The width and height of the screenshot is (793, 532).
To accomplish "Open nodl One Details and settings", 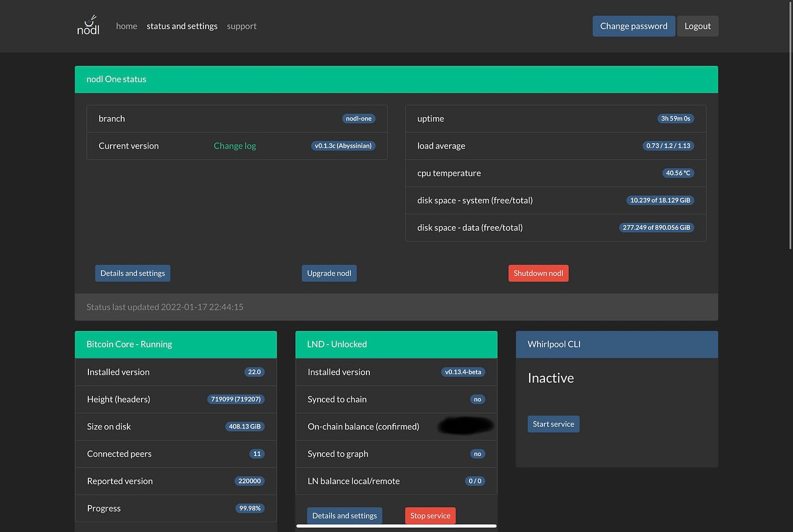I will click(x=133, y=273).
